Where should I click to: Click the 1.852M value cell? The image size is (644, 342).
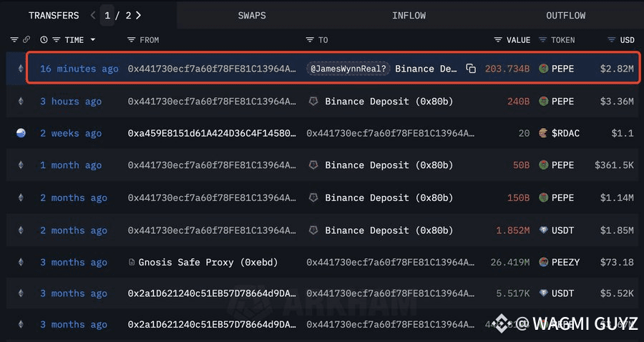513,230
